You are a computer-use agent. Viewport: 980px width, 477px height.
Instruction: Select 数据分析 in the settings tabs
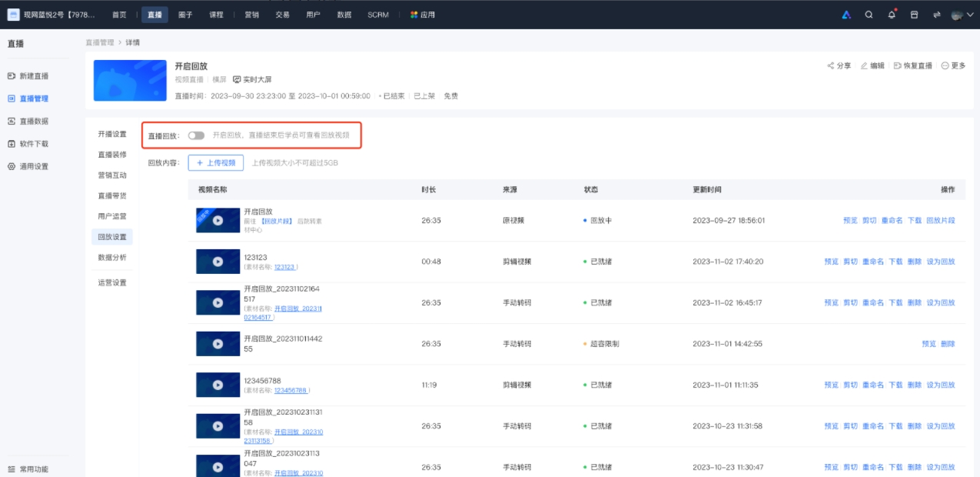[x=111, y=258]
